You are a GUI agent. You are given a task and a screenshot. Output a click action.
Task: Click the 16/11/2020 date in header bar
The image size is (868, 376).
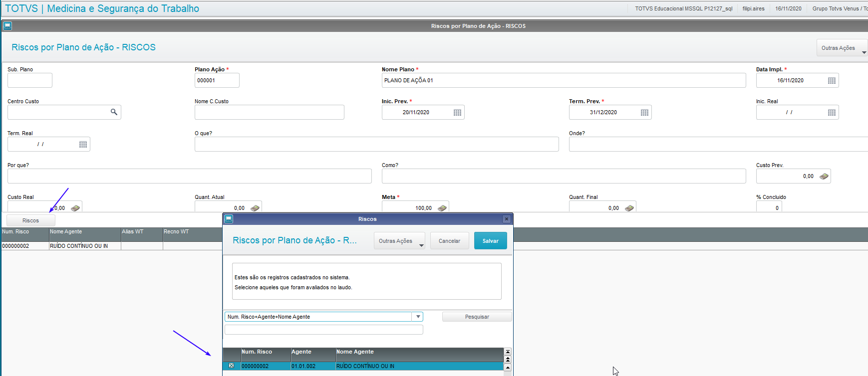click(788, 8)
